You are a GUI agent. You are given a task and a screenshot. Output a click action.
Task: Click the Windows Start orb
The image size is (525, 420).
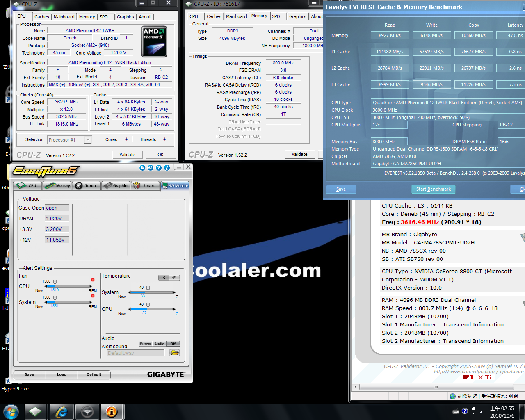[x=11, y=411]
